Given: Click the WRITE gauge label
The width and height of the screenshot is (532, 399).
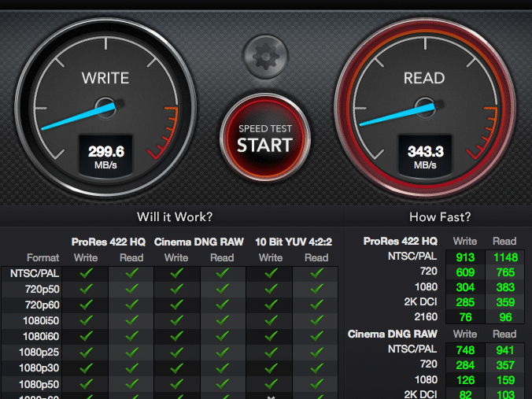Looking at the screenshot, I should [x=105, y=78].
